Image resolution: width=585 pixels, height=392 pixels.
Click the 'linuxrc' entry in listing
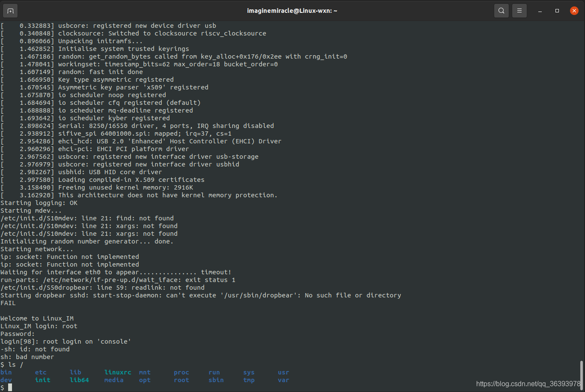click(x=118, y=372)
